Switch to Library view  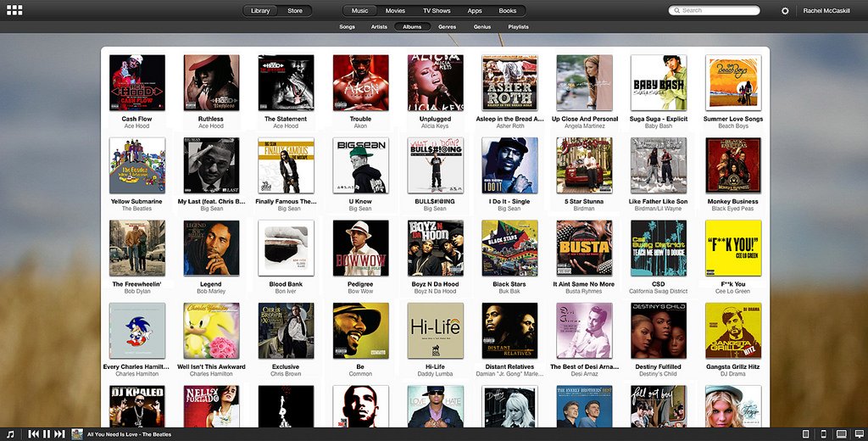point(260,10)
